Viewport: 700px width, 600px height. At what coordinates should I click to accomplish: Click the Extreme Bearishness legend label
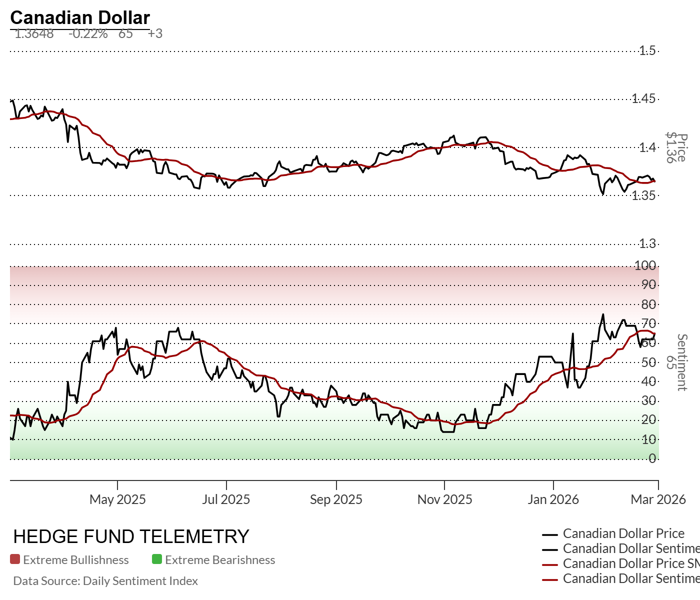point(220,560)
